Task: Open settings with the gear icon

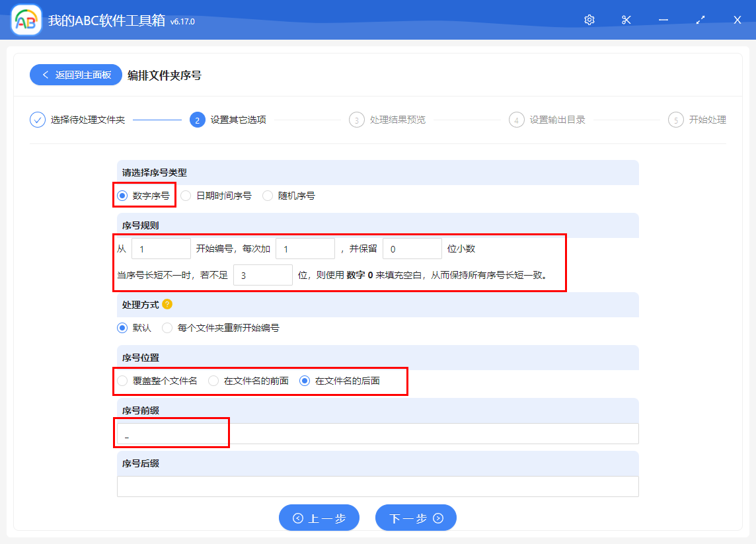Action: click(x=589, y=20)
